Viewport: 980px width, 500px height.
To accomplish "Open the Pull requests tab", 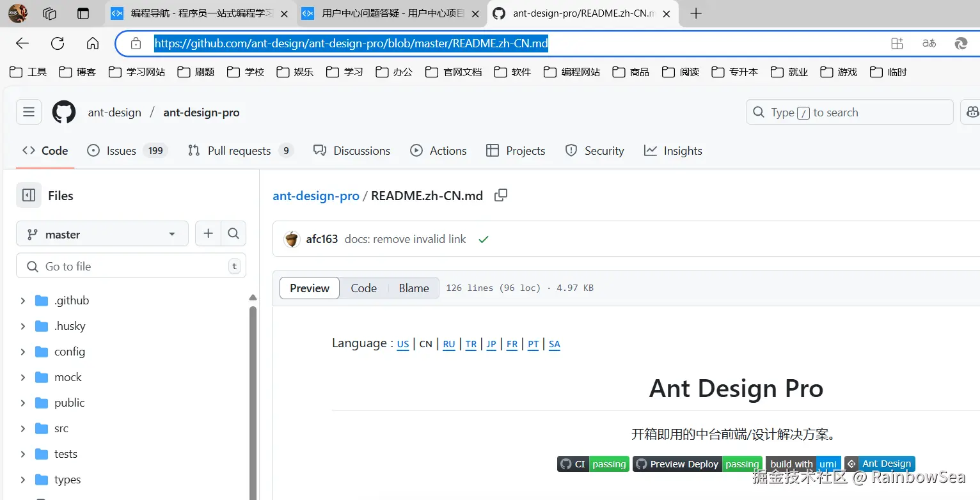I will [x=241, y=151].
